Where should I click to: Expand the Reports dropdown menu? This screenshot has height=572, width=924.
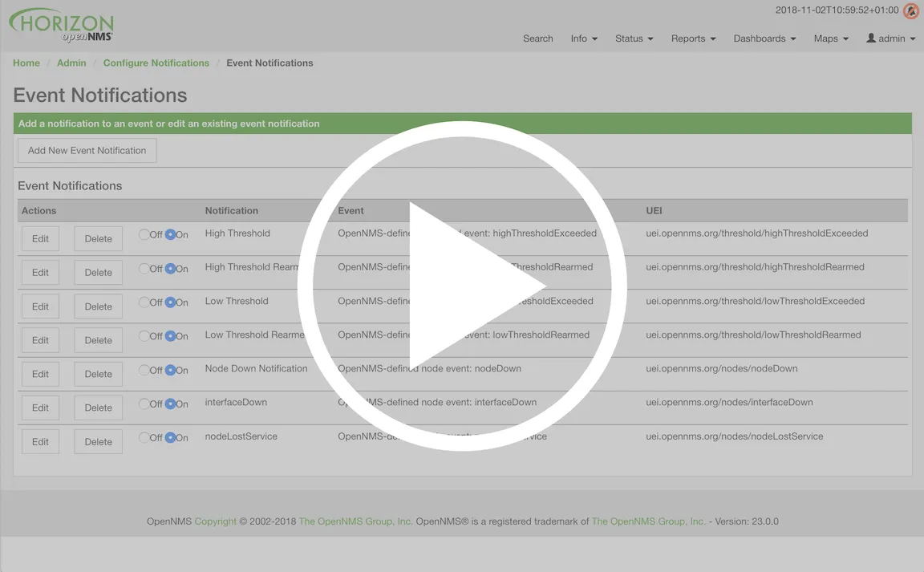(x=693, y=39)
